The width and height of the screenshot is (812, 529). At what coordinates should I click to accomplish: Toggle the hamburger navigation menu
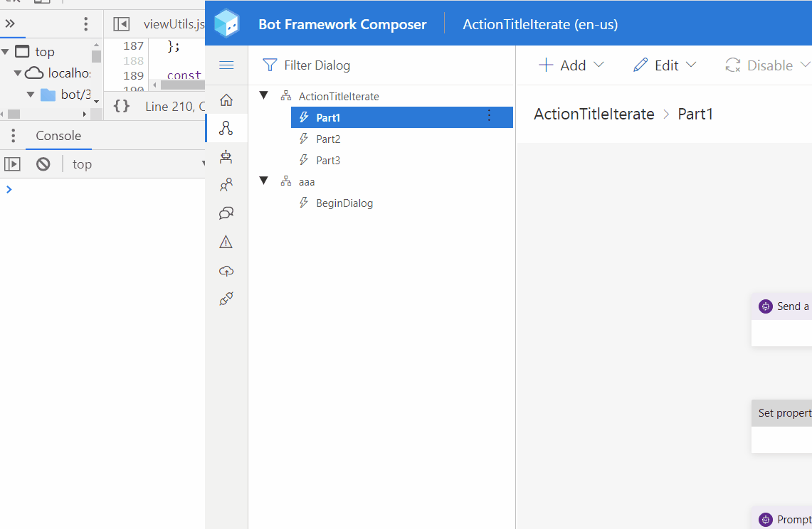pyautogui.click(x=226, y=65)
